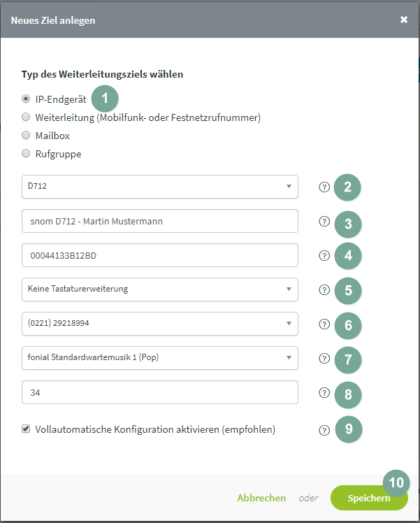Show help for Standardwartemusik selection

pos(324,359)
